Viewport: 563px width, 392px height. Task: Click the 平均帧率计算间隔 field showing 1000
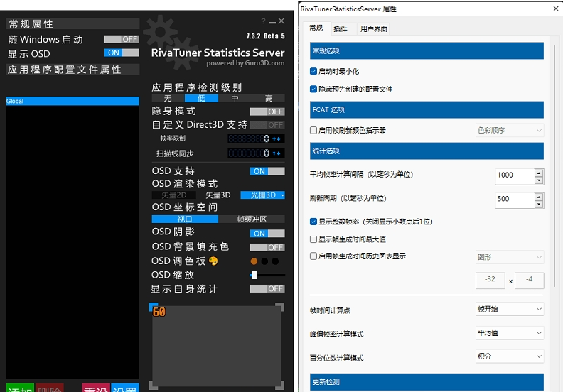(515, 176)
